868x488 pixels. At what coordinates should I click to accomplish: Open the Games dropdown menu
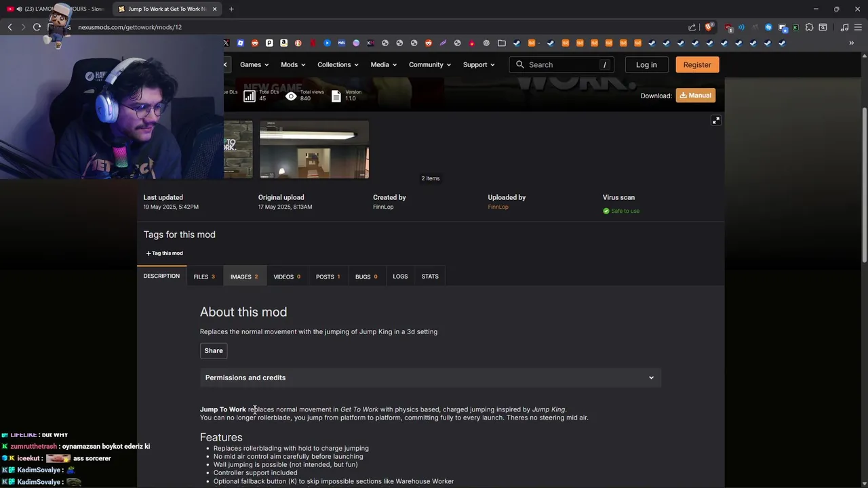[254, 64]
